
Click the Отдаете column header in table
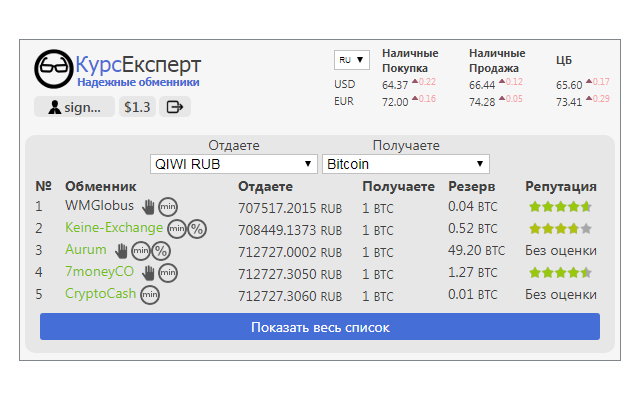(x=265, y=187)
